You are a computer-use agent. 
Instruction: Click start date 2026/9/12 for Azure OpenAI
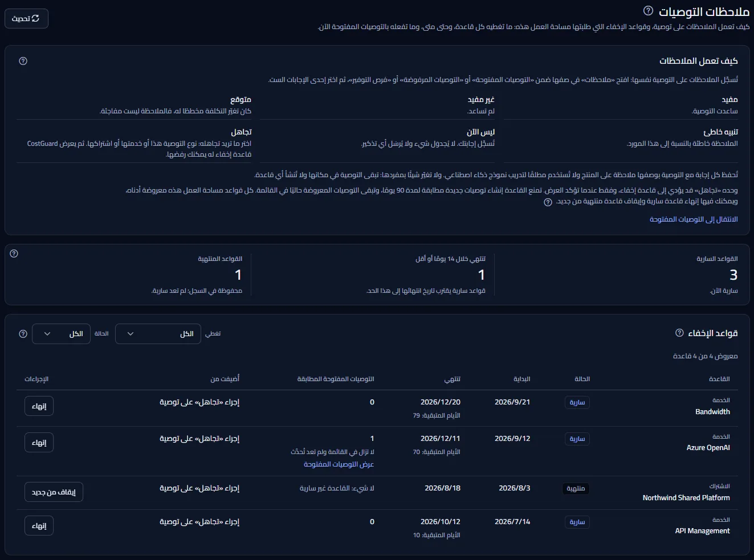coord(512,439)
